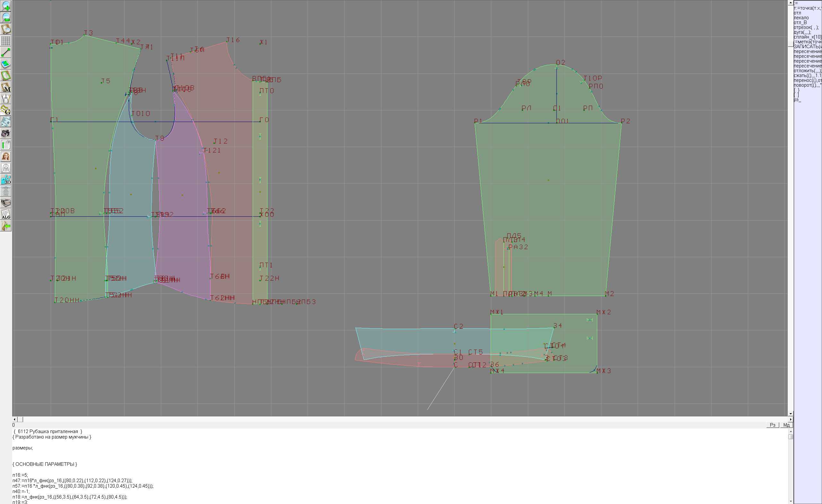Screen dimensions: 822x504
Task: Click the zoom out magnifier icon
Action: pyautogui.click(x=6, y=17)
